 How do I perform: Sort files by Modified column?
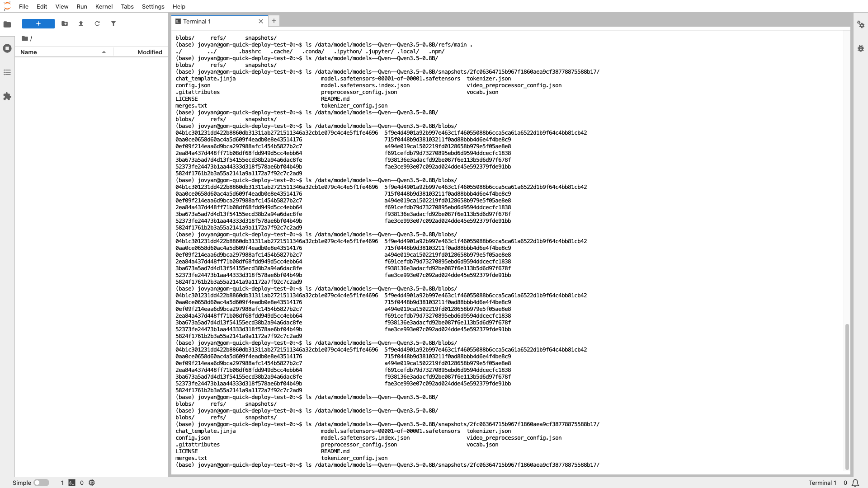(x=150, y=52)
